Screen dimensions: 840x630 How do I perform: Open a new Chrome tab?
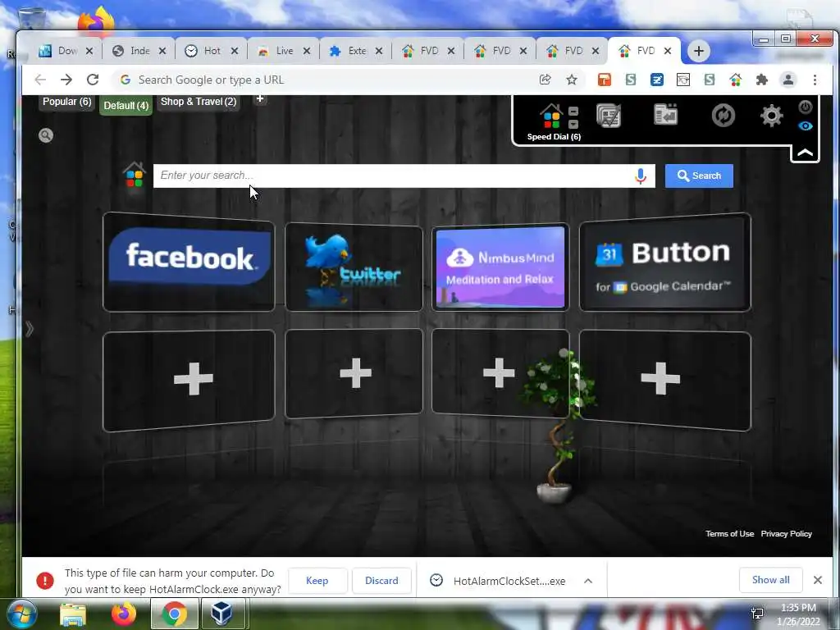click(698, 51)
